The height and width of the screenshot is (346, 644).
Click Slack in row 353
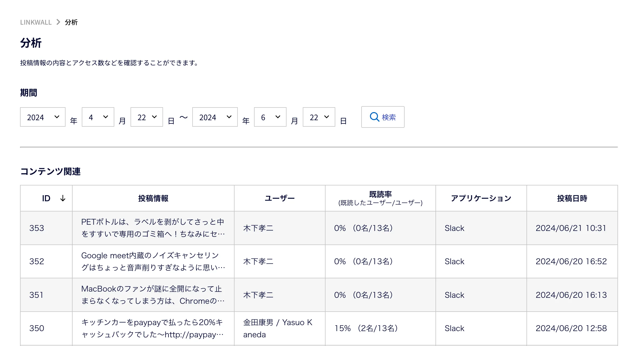tap(454, 228)
